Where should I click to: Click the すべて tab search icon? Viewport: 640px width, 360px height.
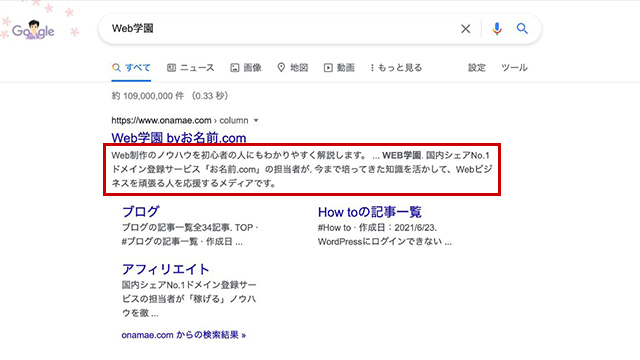[x=116, y=68]
